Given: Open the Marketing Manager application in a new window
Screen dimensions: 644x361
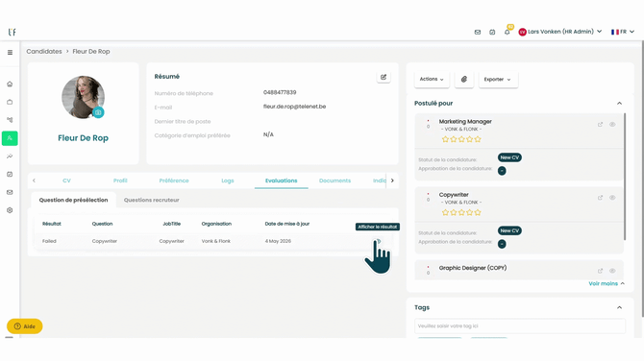Looking at the screenshot, I should point(600,125).
